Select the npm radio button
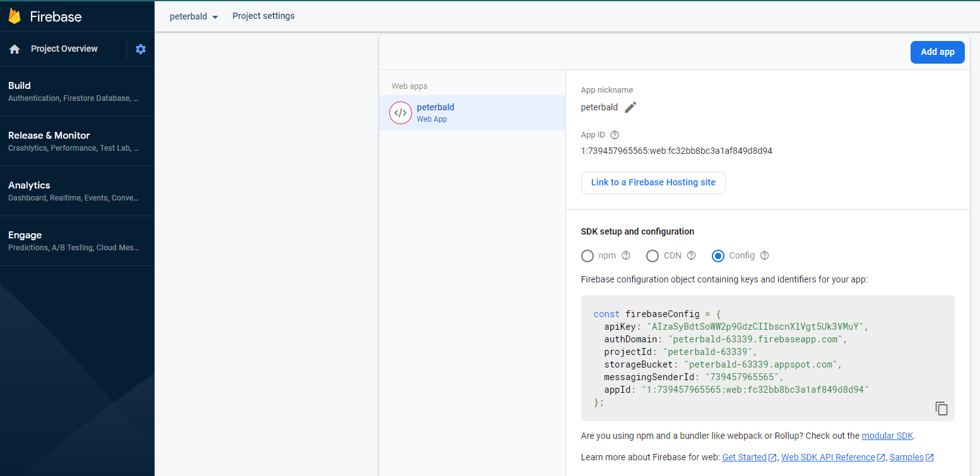 click(x=587, y=255)
